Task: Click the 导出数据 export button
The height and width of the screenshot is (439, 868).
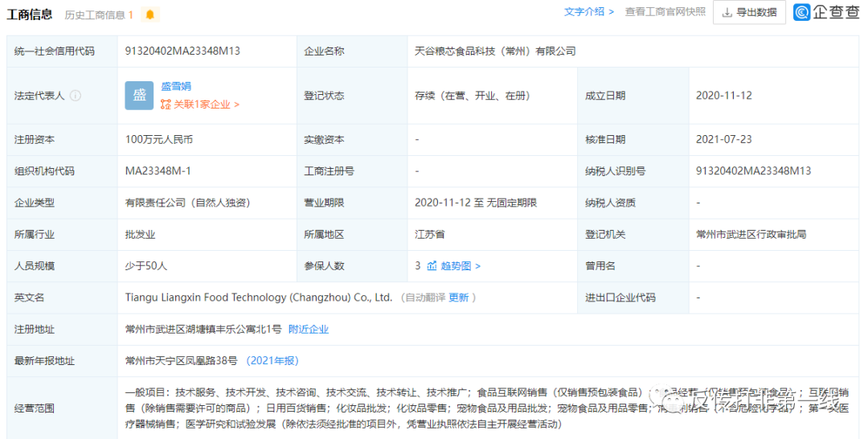Action: click(750, 12)
